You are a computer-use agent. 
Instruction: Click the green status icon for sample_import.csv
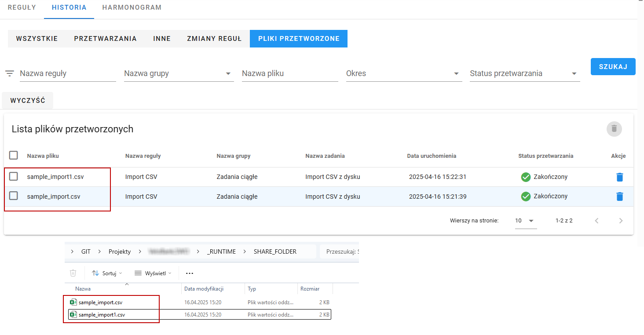click(x=526, y=197)
